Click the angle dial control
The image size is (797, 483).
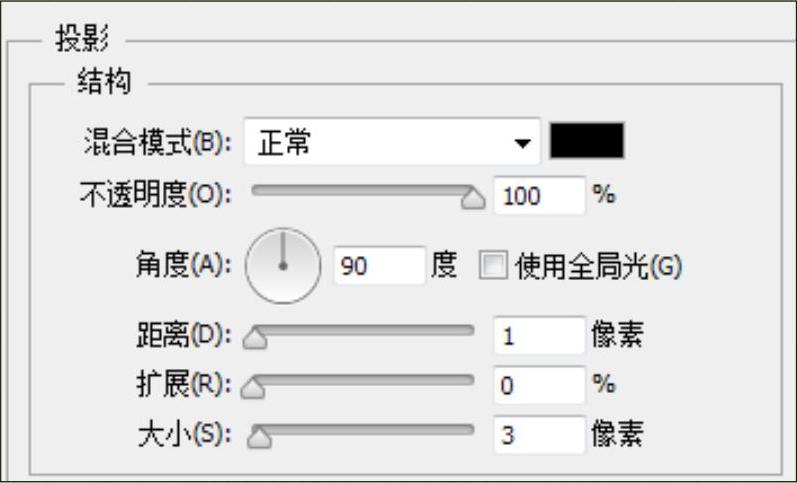pyautogui.click(x=283, y=266)
